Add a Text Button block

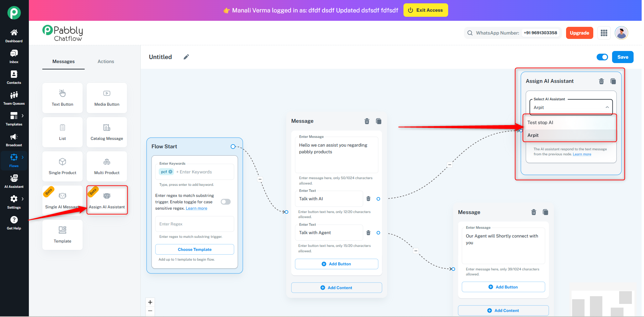[62, 98]
